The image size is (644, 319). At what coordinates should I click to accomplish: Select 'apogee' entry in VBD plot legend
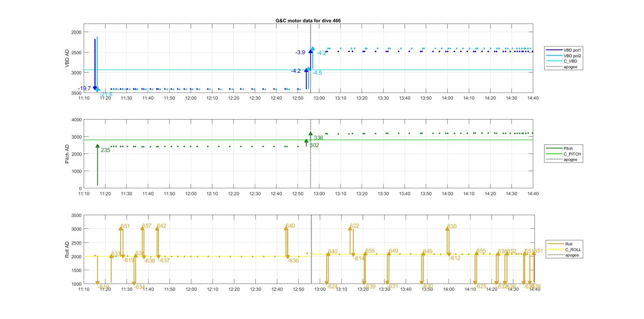(x=562, y=67)
